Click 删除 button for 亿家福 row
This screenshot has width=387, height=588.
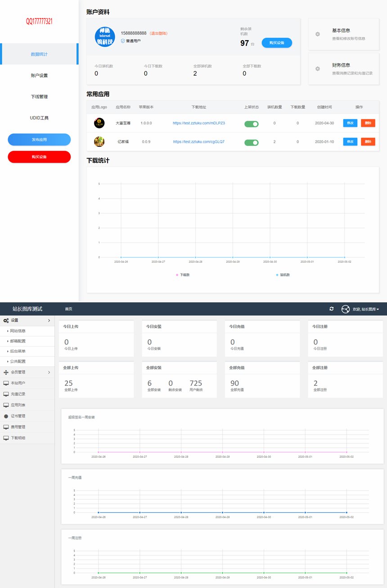(368, 142)
